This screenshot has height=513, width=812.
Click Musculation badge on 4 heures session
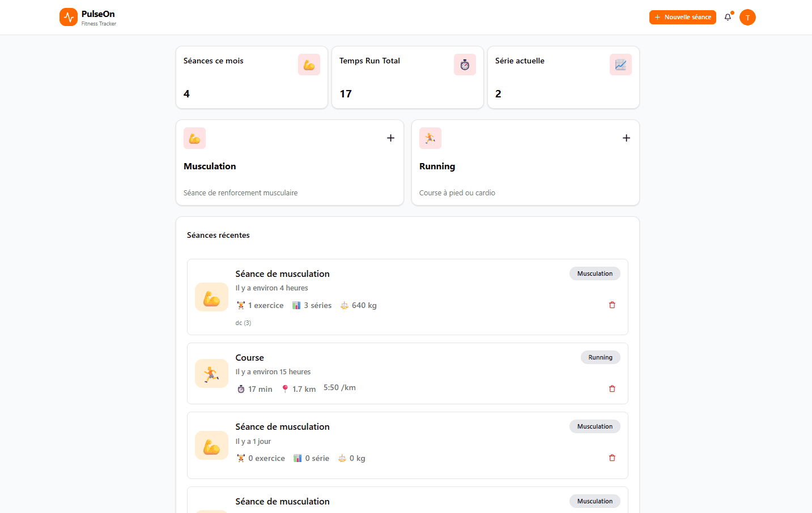595,273
